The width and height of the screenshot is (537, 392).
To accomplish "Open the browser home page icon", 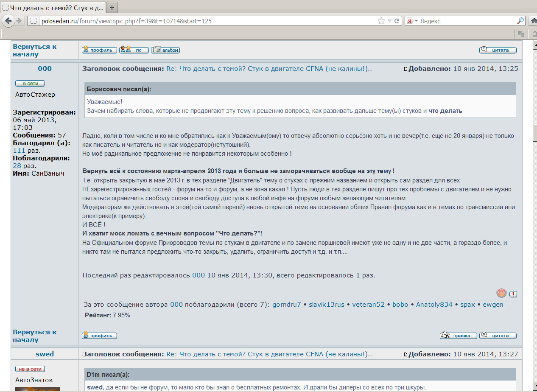I will (x=534, y=21).
